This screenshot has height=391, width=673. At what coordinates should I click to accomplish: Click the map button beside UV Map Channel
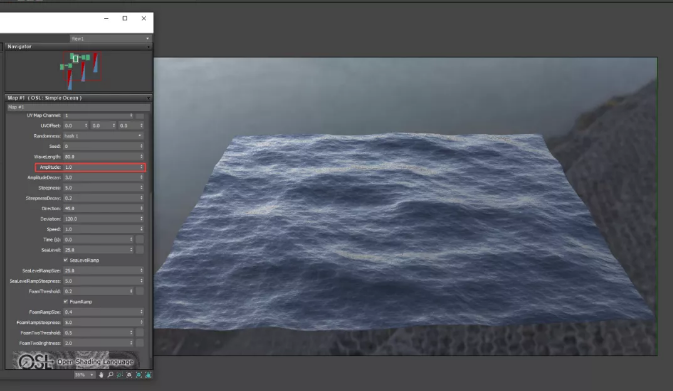coord(139,115)
